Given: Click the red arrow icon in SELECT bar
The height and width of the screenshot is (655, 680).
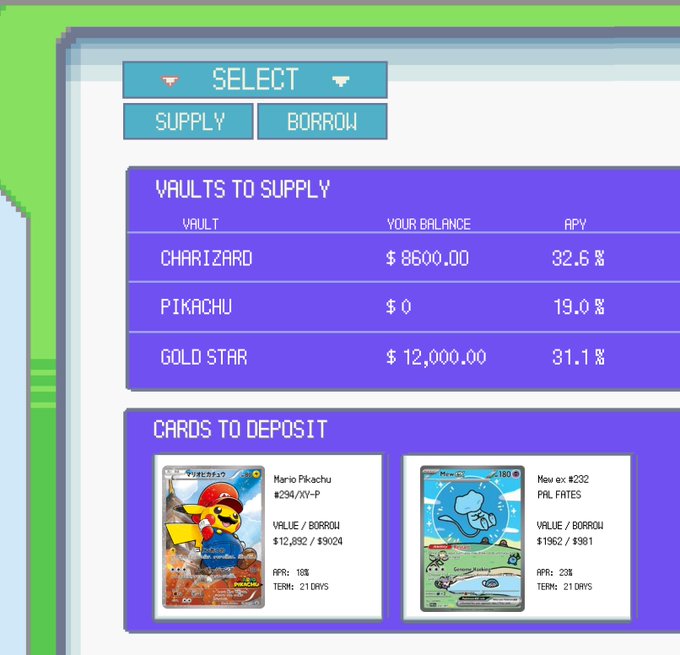Looking at the screenshot, I should point(170,81).
